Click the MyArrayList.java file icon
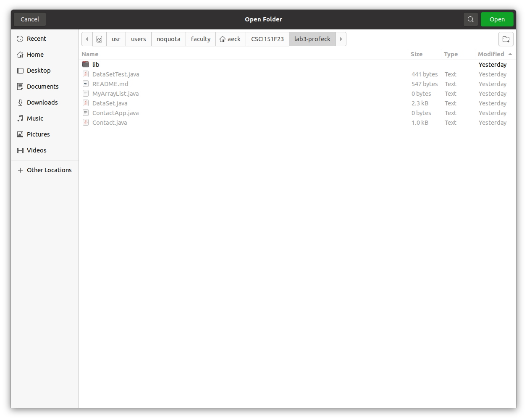The image size is (527, 420). pos(86,93)
